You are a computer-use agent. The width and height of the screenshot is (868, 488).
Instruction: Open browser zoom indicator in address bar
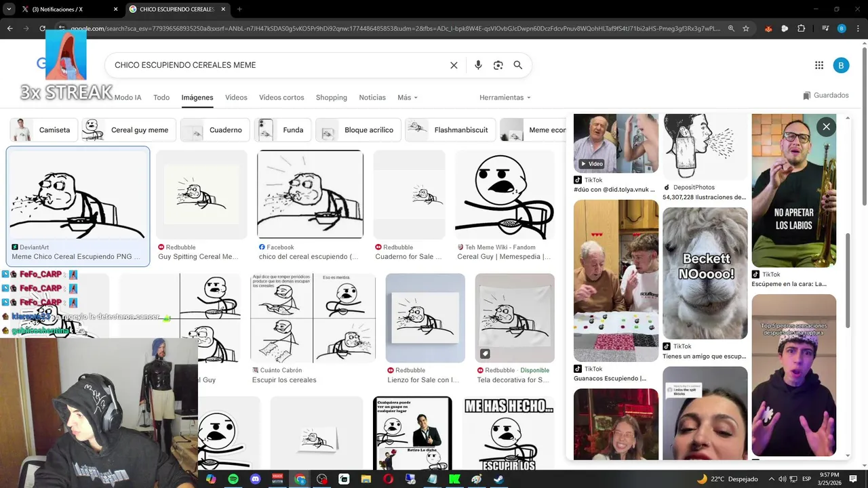point(731,28)
